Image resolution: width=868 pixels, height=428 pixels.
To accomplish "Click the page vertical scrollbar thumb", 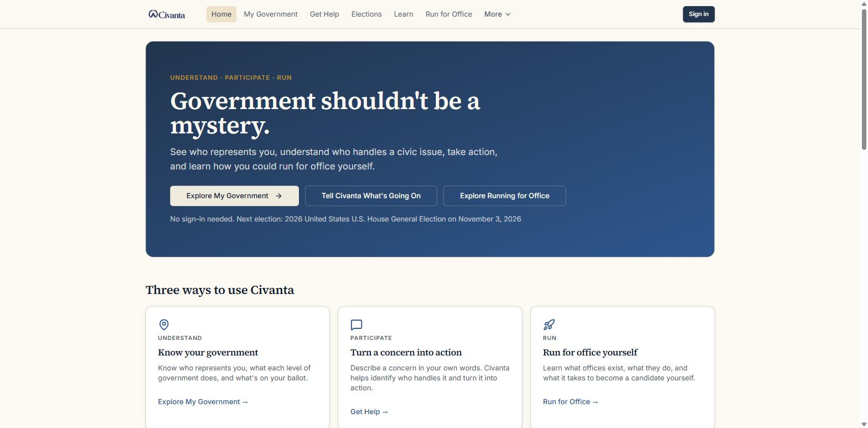I will (864, 78).
